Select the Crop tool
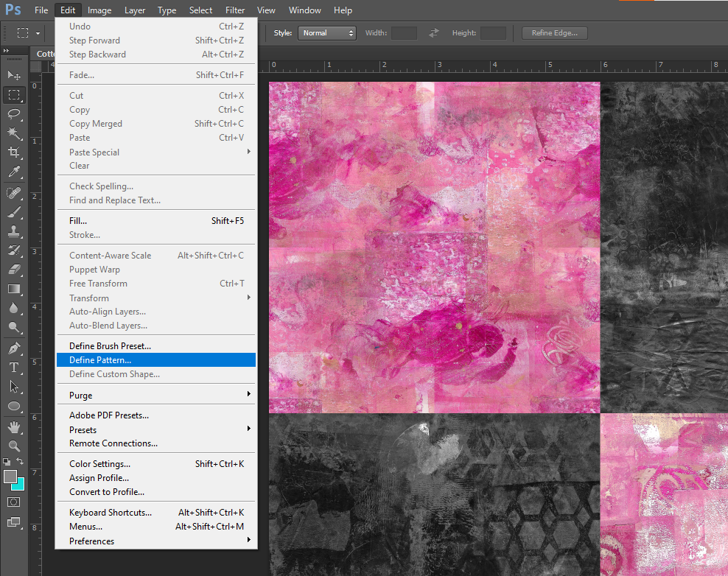728x576 pixels. click(14, 152)
